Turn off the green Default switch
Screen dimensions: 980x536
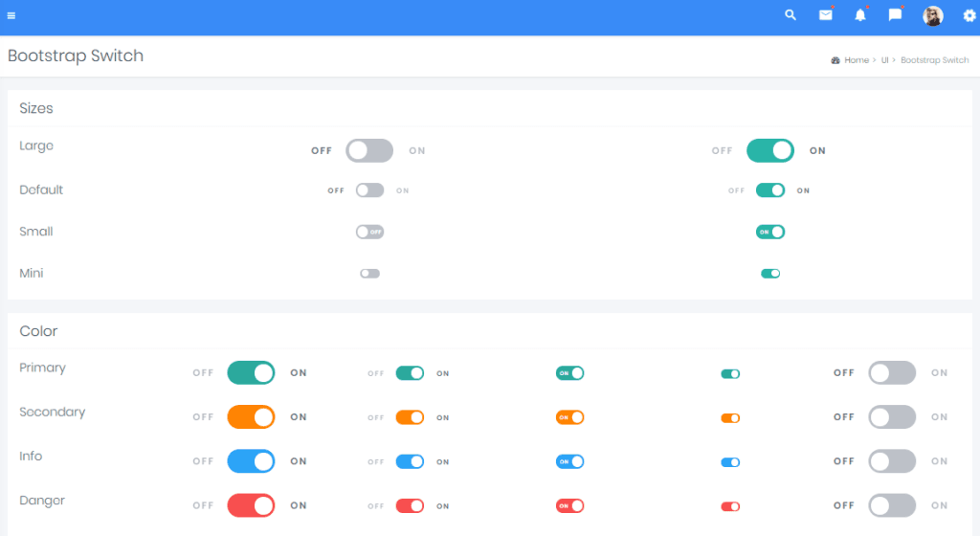pyautogui.click(x=770, y=190)
